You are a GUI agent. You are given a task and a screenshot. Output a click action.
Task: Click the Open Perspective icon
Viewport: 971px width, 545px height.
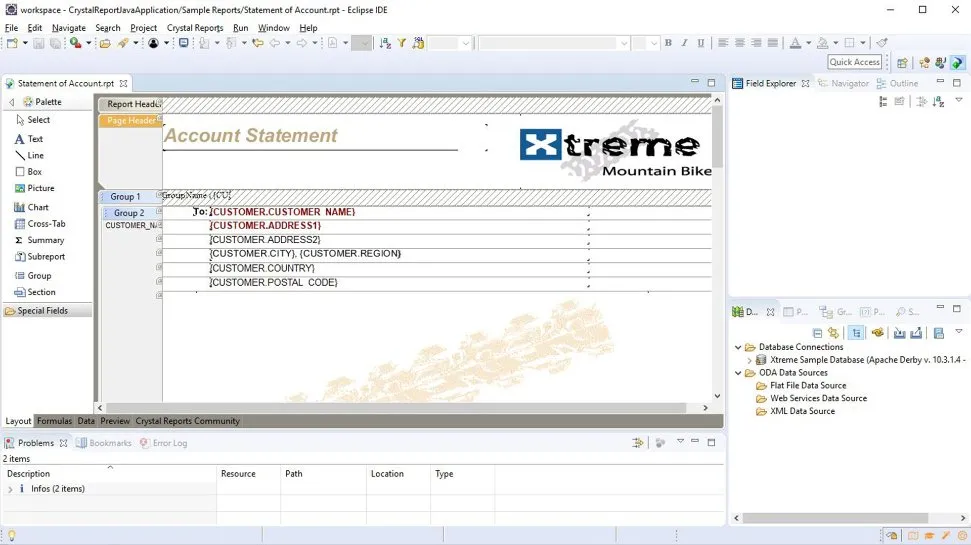click(x=902, y=63)
